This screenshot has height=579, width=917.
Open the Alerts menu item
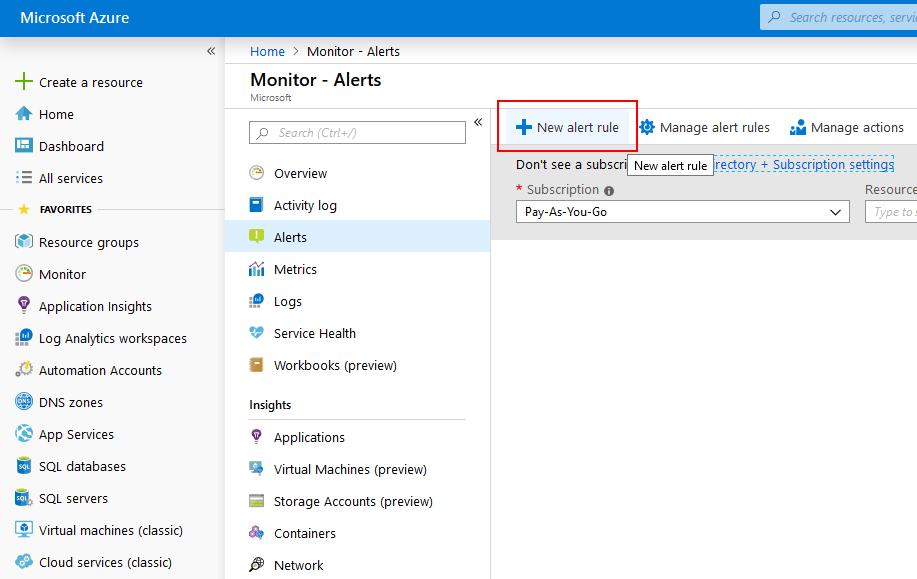click(x=357, y=236)
